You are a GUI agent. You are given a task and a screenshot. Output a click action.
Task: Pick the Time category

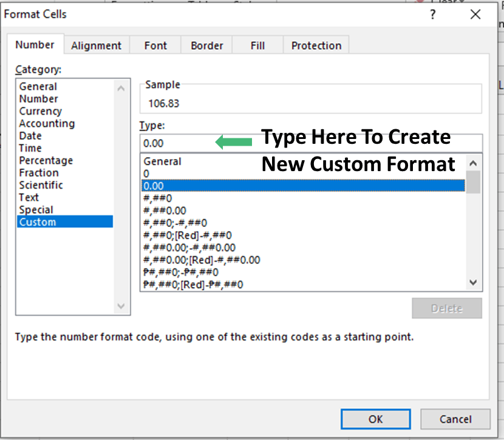[x=65, y=148]
